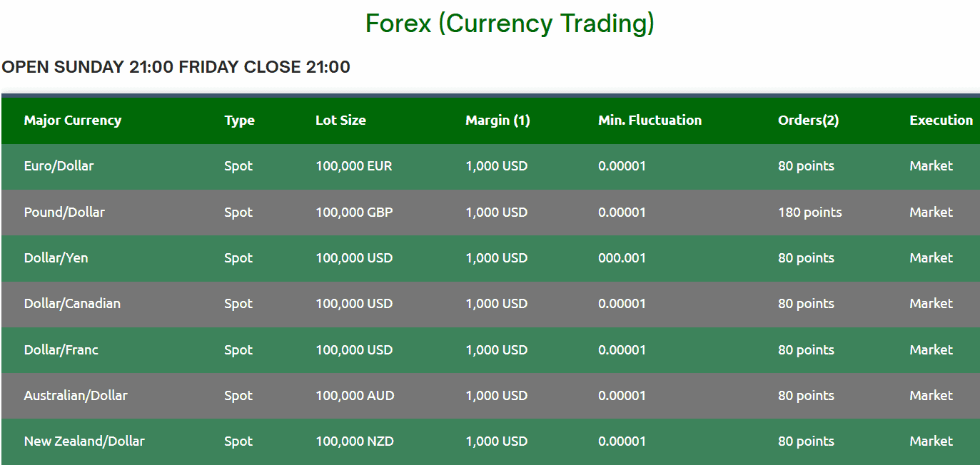Select the Australian/Dollar pair
The width and height of the screenshot is (980, 465).
click(76, 396)
